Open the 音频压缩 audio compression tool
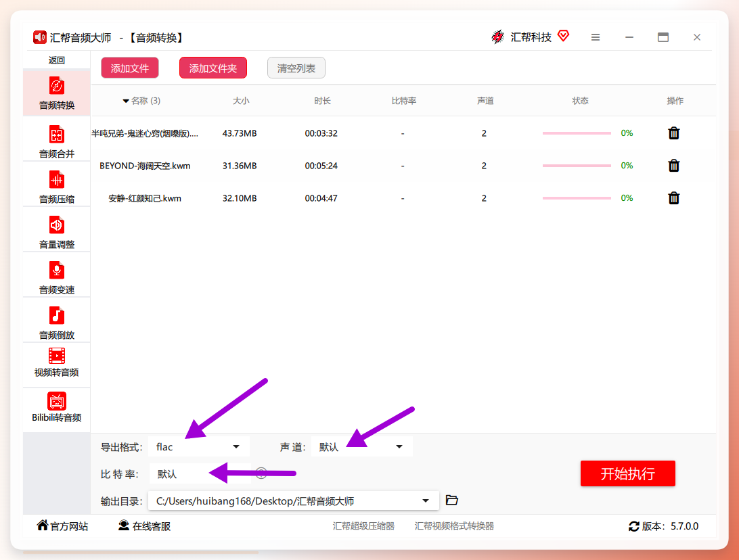 click(x=57, y=186)
